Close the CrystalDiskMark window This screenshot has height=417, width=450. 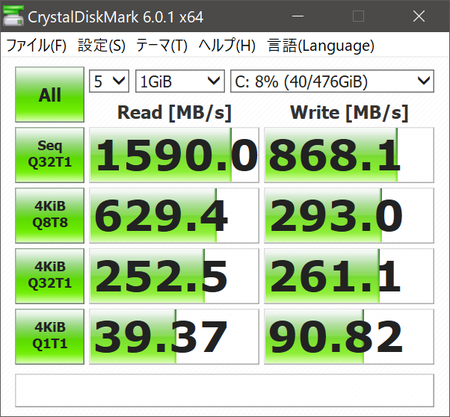(419, 16)
